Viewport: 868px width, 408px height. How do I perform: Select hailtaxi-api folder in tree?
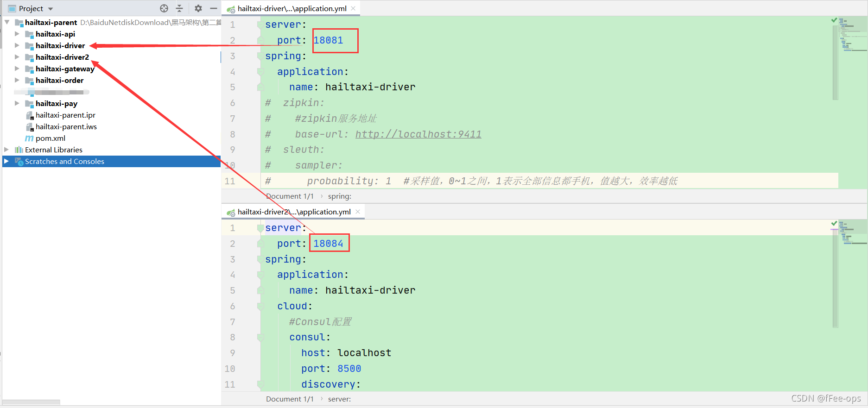coord(55,34)
